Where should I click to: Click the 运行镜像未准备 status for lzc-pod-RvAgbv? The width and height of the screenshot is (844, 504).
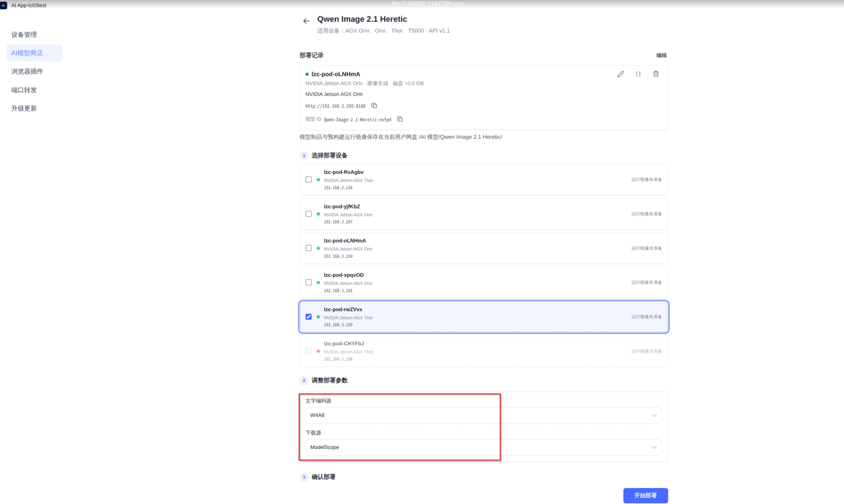tap(646, 179)
